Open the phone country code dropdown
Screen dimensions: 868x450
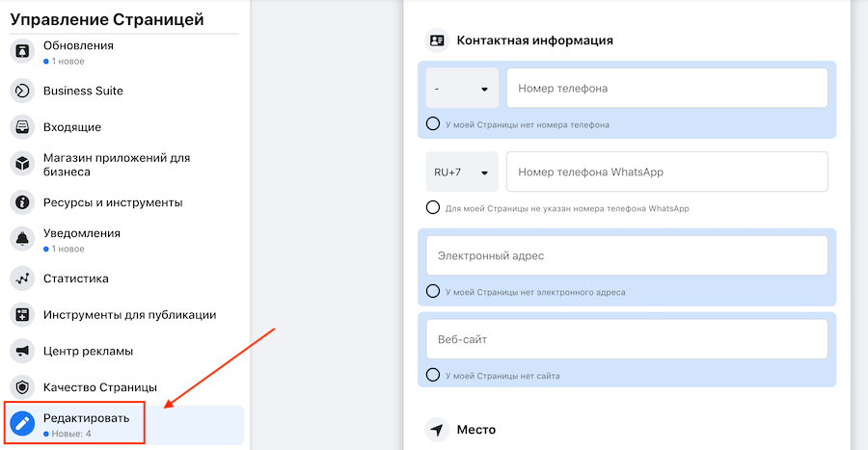462,89
